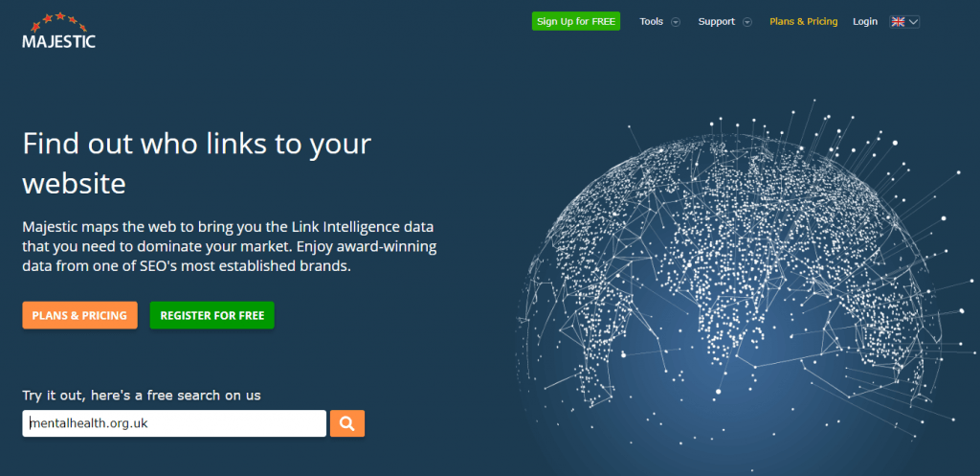Screen dimensions: 980x476
Task: Expand the language dropdown chevron
Action: coord(913,22)
